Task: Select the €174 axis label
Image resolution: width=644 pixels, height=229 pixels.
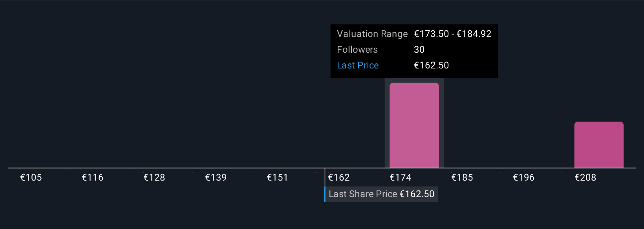Action: 401,177
